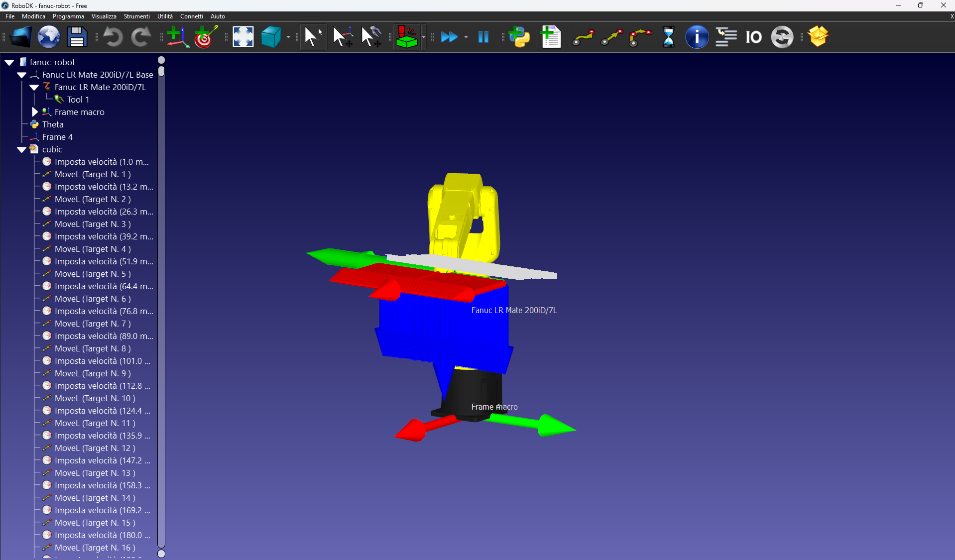Pause the simulation

(483, 37)
